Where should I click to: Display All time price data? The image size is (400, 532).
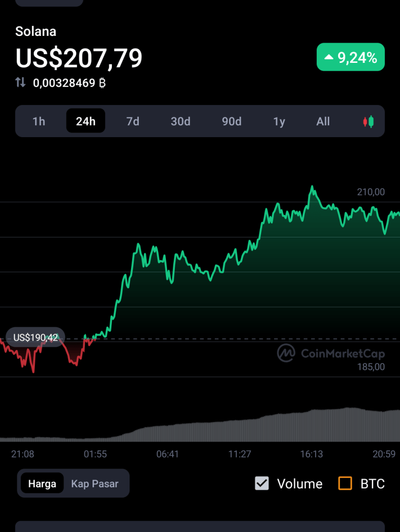pos(323,122)
